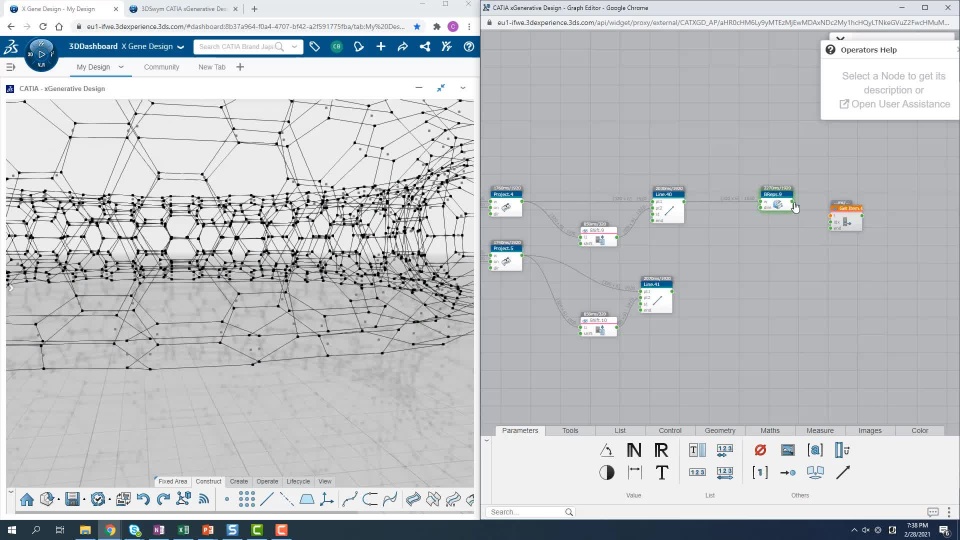Bookmark the page with the star icon
This screenshot has width=960, height=540.
point(417,26)
